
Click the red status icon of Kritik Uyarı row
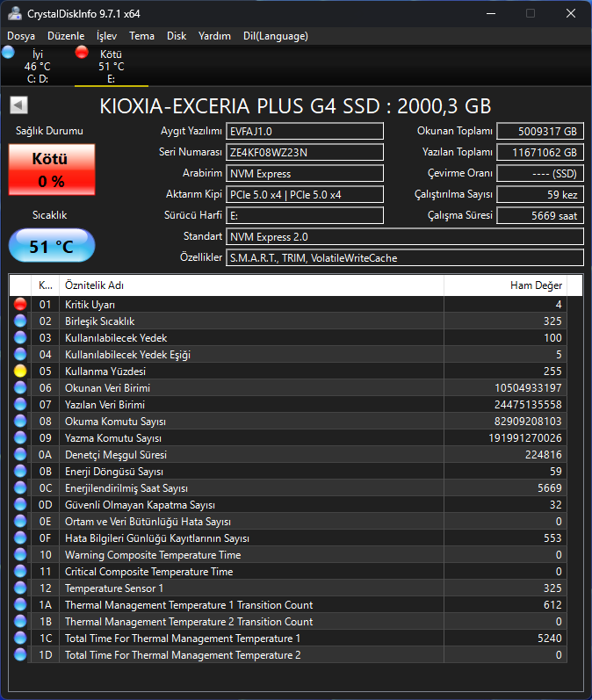coord(20,305)
